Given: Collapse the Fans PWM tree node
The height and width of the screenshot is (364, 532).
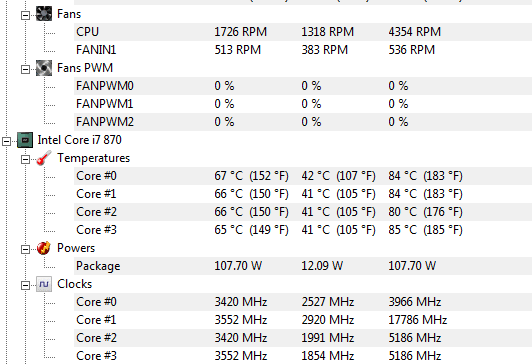Looking at the screenshot, I should [25, 69].
